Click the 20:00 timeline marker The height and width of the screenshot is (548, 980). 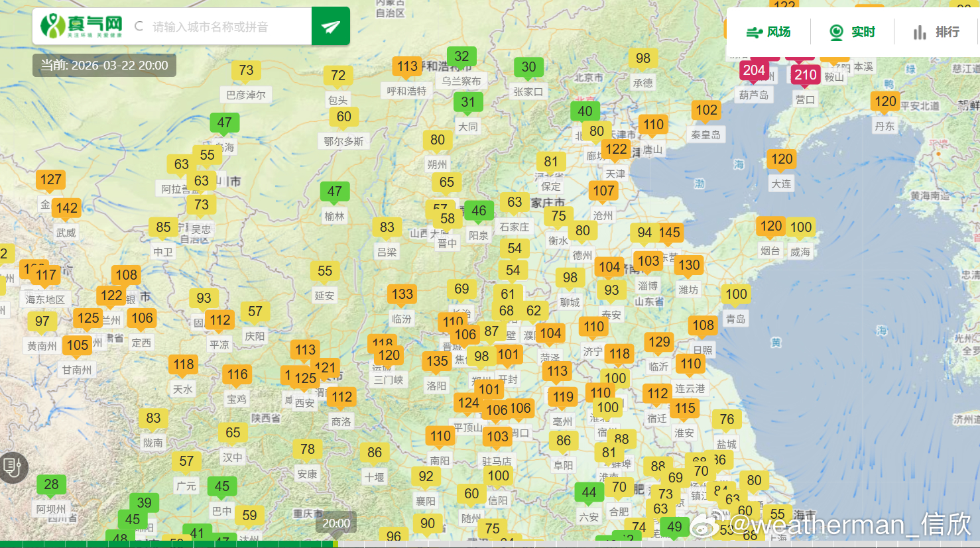point(336,523)
